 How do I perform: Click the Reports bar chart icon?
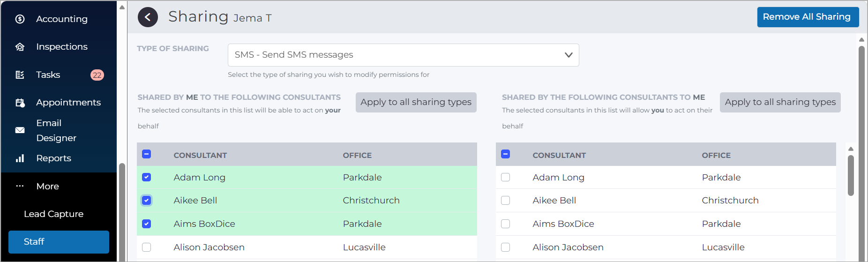[20, 158]
